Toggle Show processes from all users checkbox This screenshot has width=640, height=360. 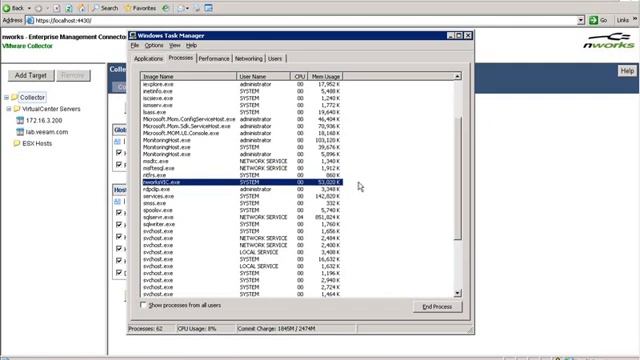click(143, 305)
